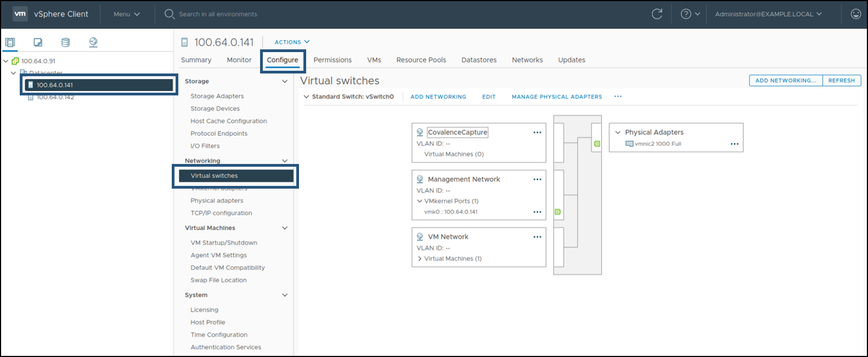Open Swap File Location
The width and height of the screenshot is (868, 357).
coord(218,280)
